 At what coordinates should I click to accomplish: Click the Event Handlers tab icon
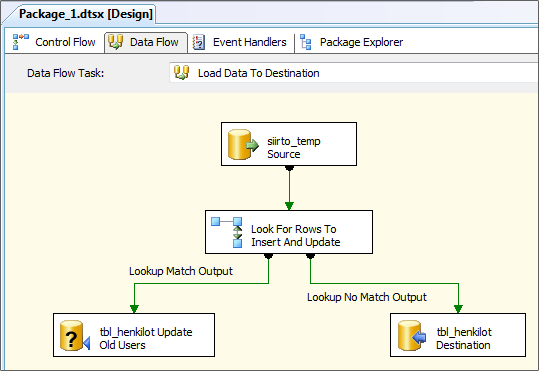pyautogui.click(x=198, y=42)
